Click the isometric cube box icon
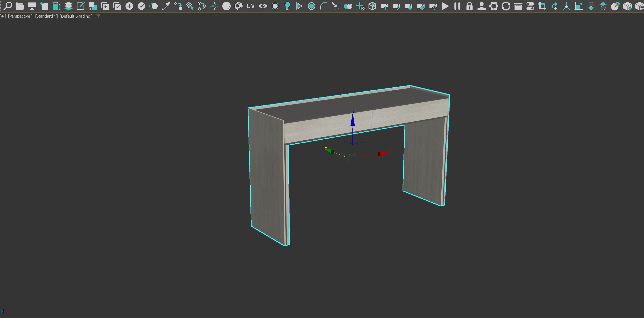The image size is (644, 318). [372, 6]
